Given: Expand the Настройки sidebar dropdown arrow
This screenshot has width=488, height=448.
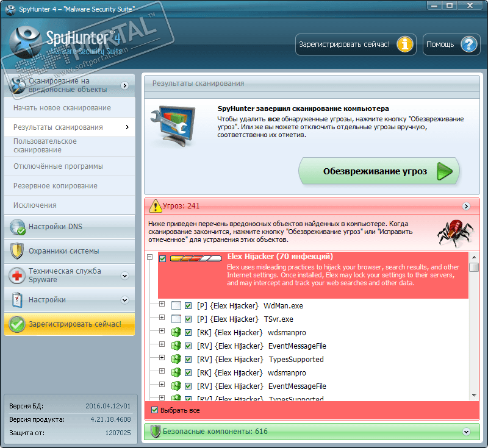Looking at the screenshot, I should click(125, 300).
